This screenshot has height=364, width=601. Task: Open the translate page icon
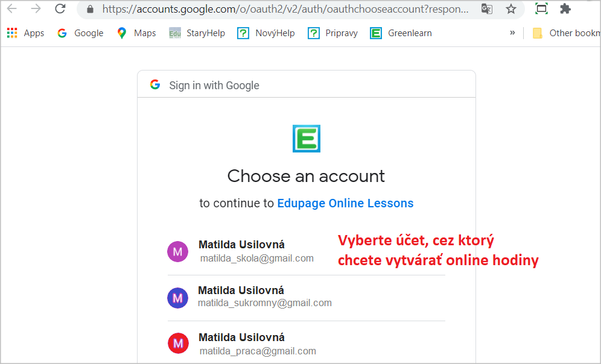pos(487,9)
